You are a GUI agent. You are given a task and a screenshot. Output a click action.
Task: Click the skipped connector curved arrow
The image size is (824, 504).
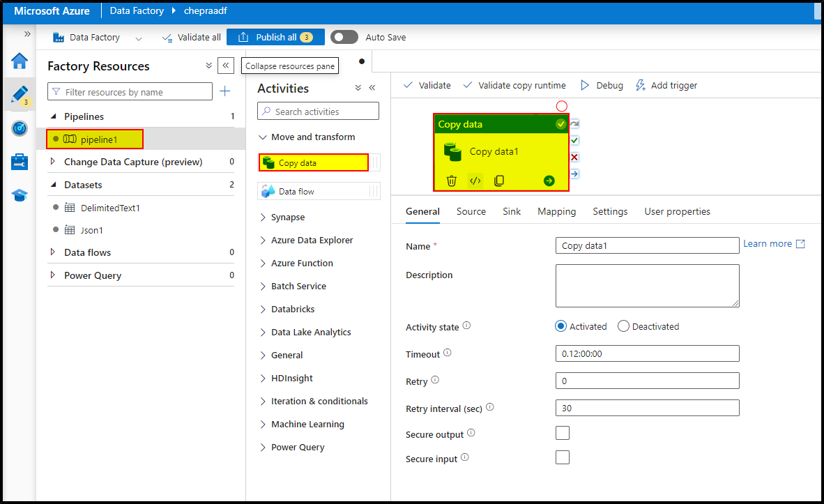click(x=574, y=124)
